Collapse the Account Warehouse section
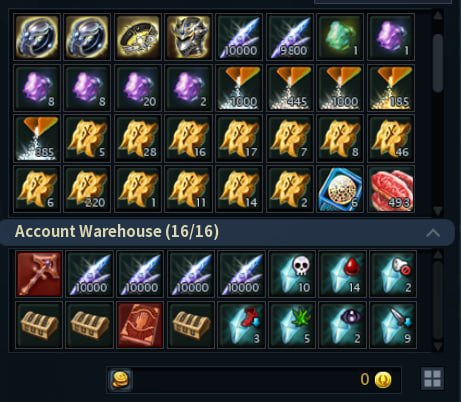 (x=433, y=233)
